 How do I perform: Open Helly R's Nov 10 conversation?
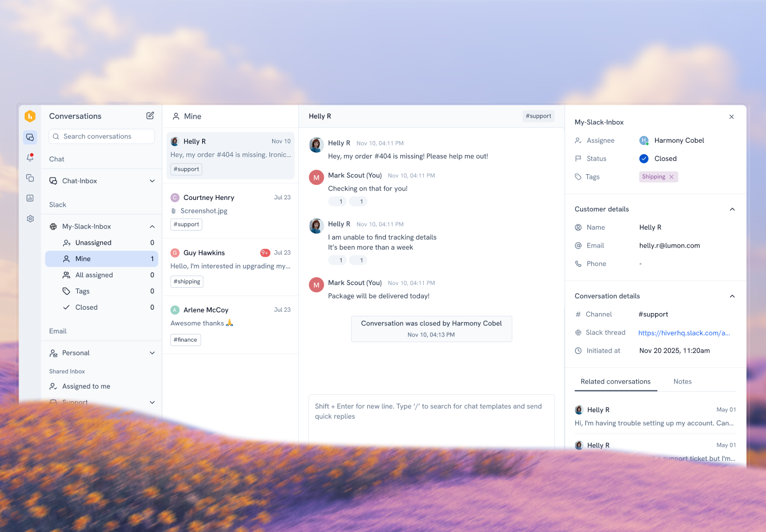click(x=231, y=156)
